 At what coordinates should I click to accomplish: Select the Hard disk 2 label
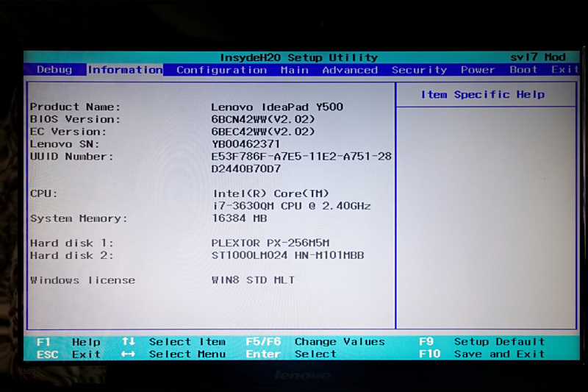click(71, 255)
